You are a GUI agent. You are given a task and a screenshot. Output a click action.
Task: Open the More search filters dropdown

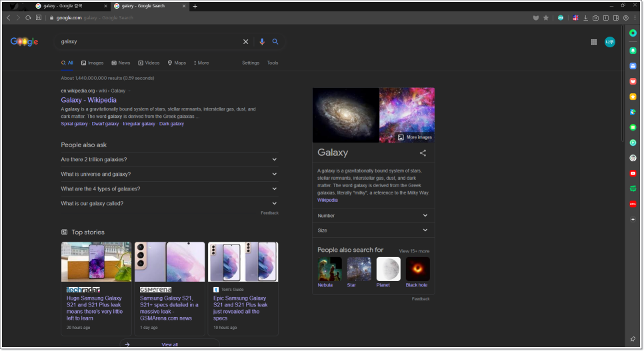point(201,63)
